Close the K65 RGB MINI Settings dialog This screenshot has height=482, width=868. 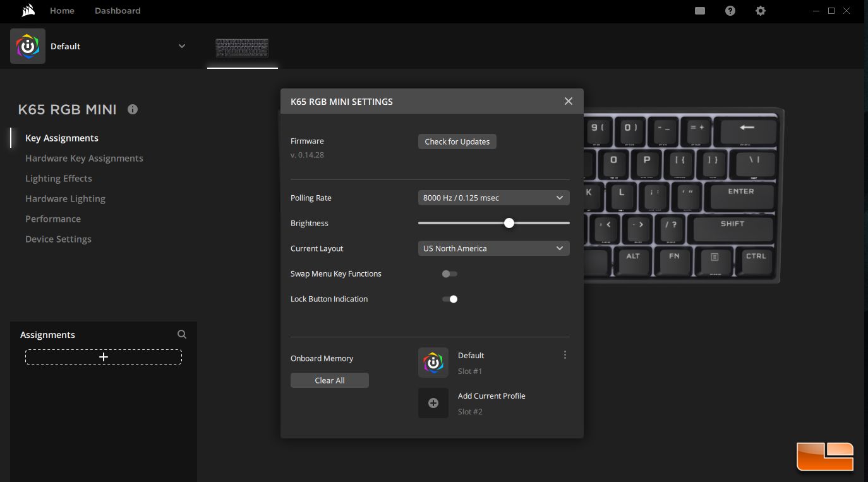569,101
